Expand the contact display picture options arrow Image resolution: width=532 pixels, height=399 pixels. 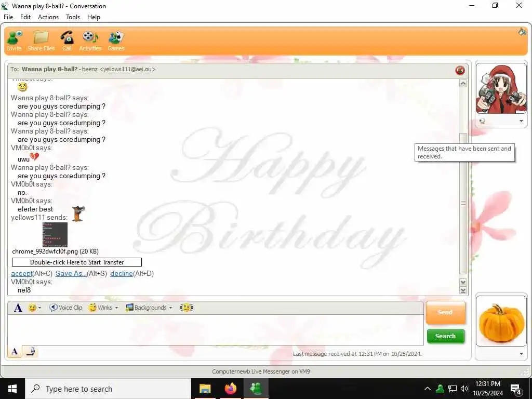pos(521,121)
